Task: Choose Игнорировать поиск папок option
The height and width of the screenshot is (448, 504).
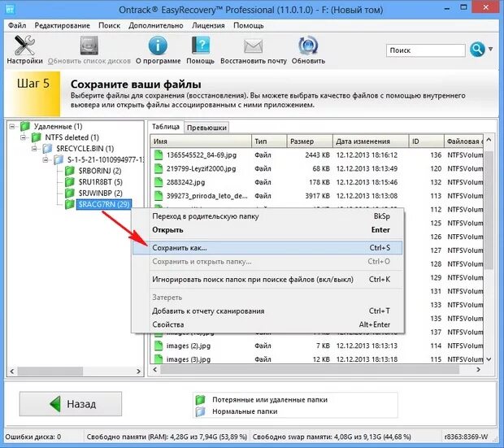Action: 267,280
